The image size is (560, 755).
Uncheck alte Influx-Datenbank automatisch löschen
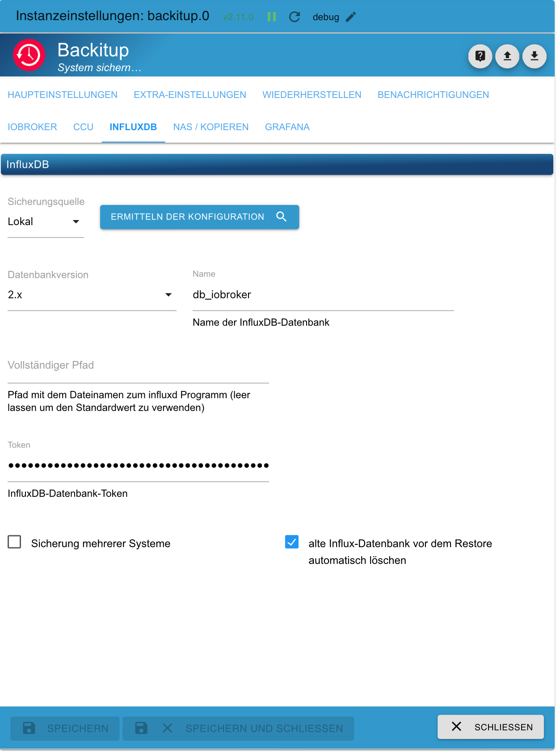292,542
